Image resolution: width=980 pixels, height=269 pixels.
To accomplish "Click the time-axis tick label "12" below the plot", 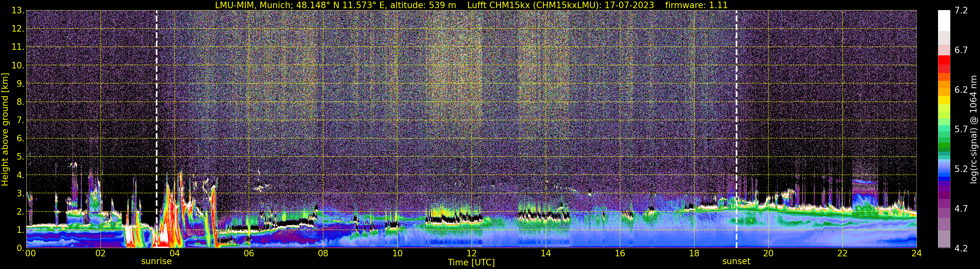I will (x=471, y=253).
